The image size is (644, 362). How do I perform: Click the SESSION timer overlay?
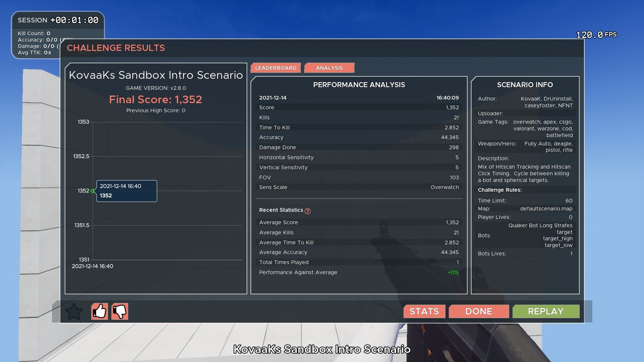click(58, 20)
